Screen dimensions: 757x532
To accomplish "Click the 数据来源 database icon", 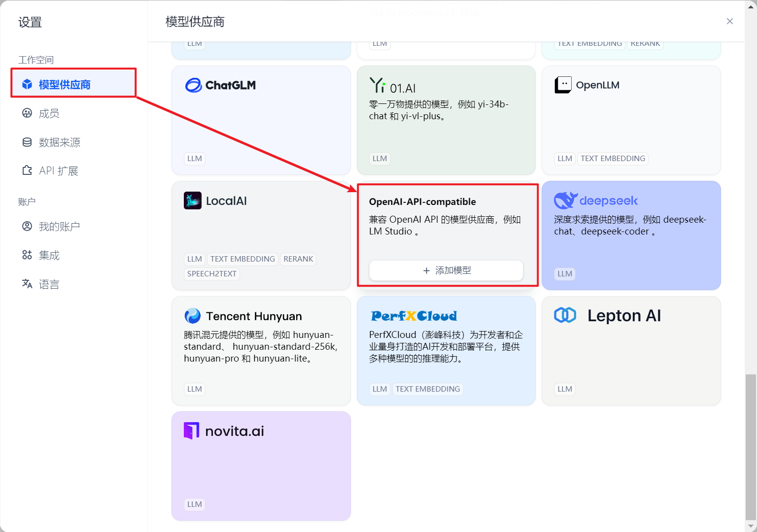I will pyautogui.click(x=27, y=142).
